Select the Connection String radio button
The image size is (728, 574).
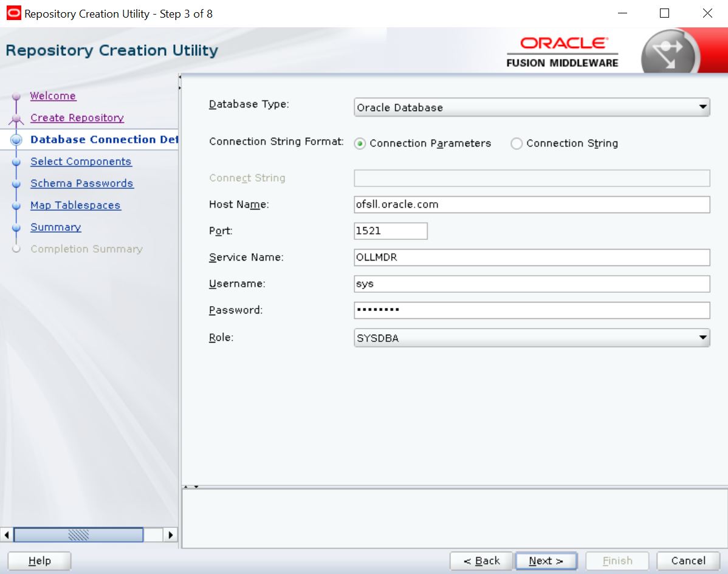click(x=517, y=143)
